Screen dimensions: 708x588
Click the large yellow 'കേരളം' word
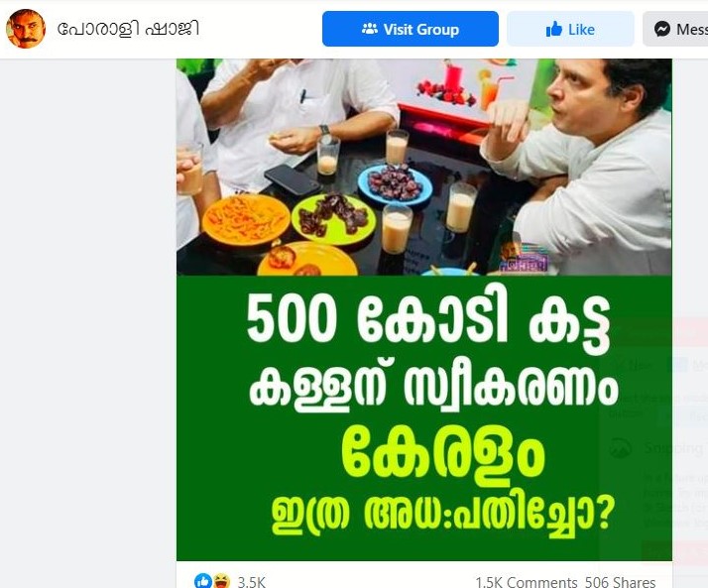click(x=442, y=452)
